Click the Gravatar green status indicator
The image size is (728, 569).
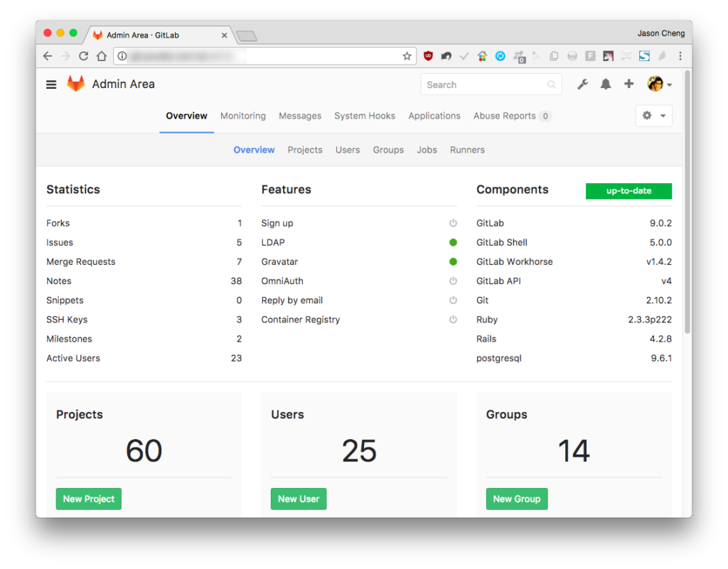click(x=453, y=261)
